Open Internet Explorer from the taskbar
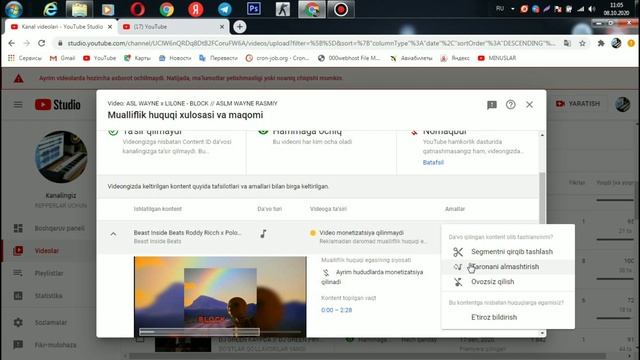This screenshot has height=360, width=640. pos(50,9)
